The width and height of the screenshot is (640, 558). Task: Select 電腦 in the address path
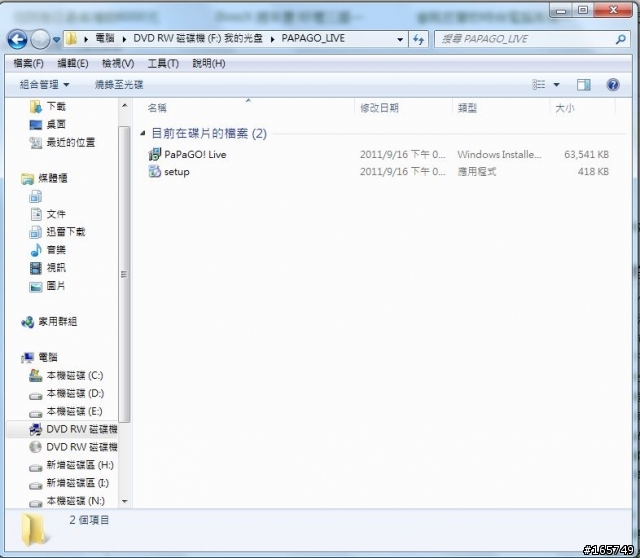click(104, 38)
